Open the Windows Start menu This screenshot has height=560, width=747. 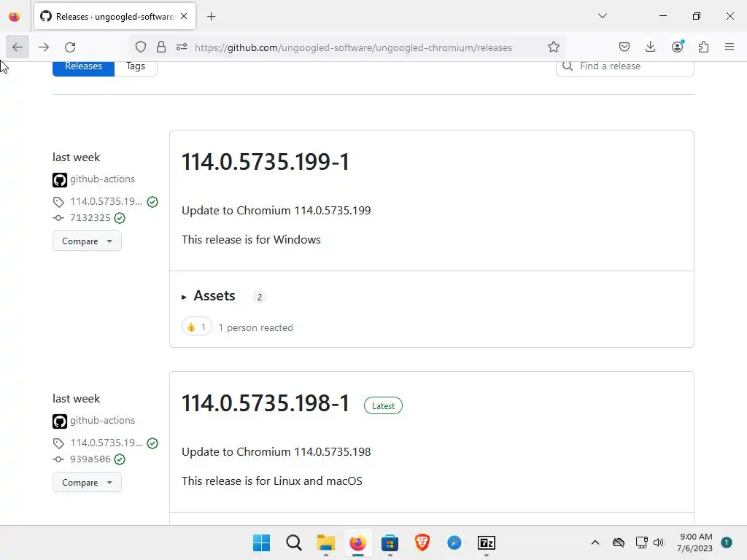click(x=261, y=542)
